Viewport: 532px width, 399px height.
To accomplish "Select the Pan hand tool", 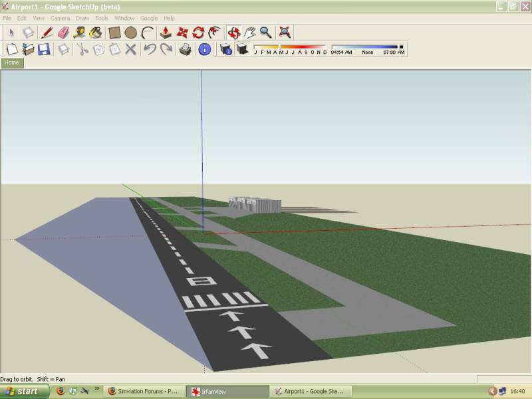I will (x=249, y=33).
